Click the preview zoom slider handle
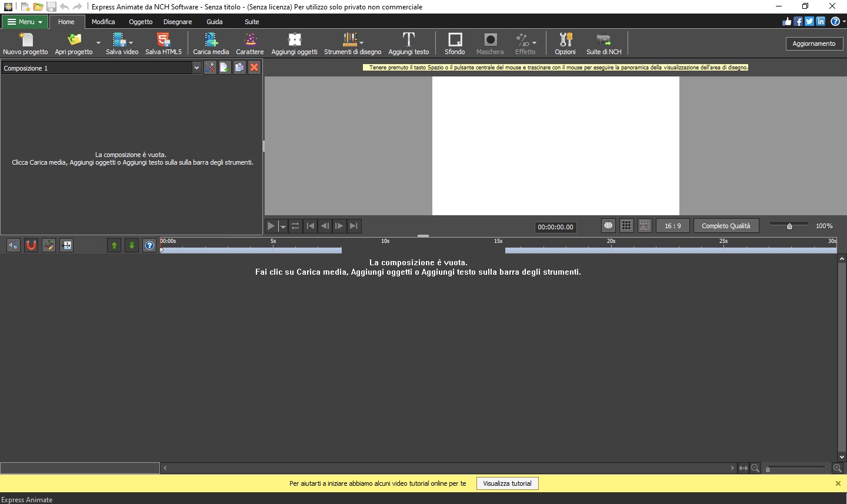The height and width of the screenshot is (504, 847). click(x=789, y=226)
